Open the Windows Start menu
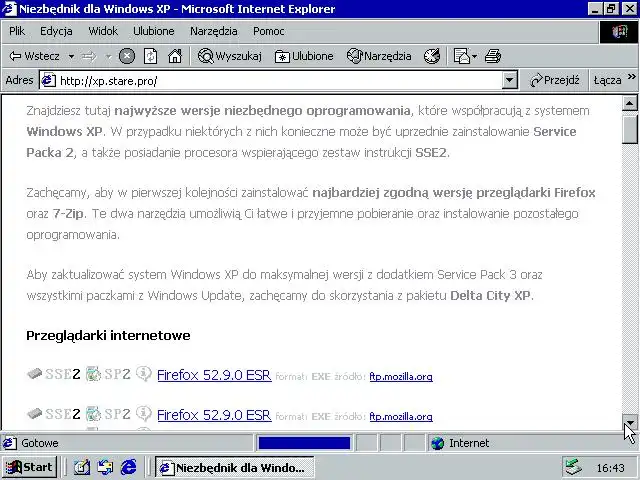640x480 pixels. point(29,467)
